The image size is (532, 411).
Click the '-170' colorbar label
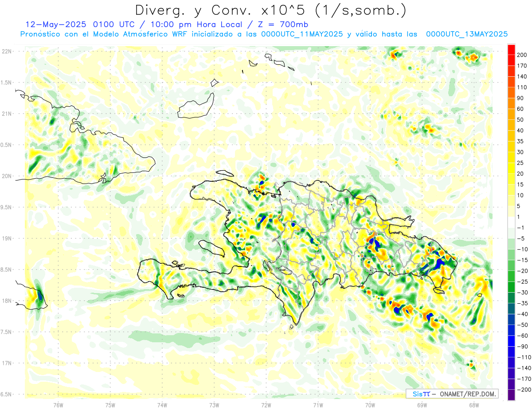click(524, 379)
